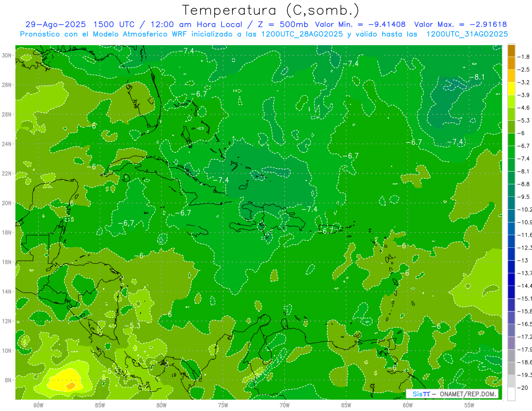Click the "Valor Min. = -9.41408" readout
This screenshot has height=411, width=532.
(x=360, y=24)
